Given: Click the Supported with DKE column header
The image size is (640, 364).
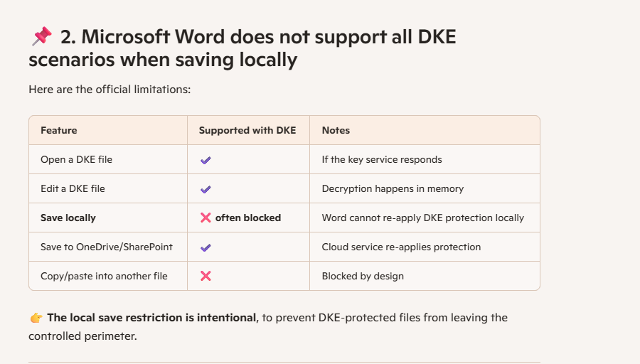Looking at the screenshot, I should coord(247,130).
